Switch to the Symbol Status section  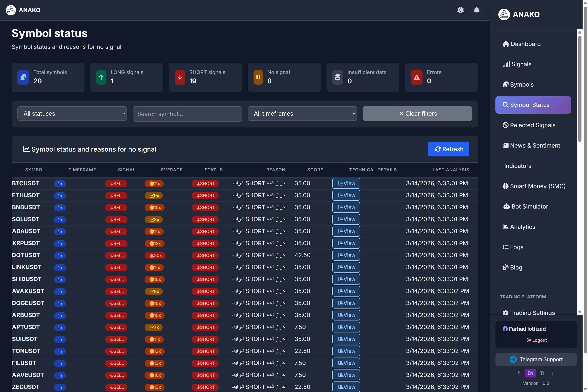pos(533,105)
